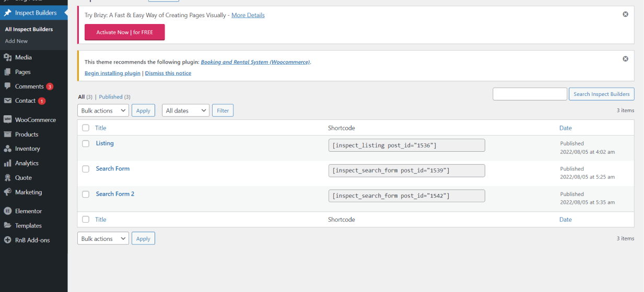Dismiss the plugin recommendation notice close icon
Viewport: 644px width, 292px height.
coord(625,59)
